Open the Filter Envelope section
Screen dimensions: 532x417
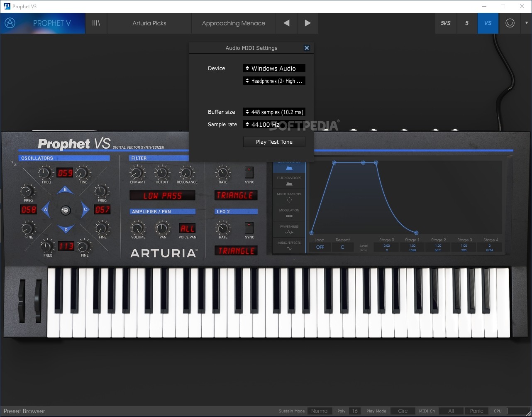click(x=289, y=181)
